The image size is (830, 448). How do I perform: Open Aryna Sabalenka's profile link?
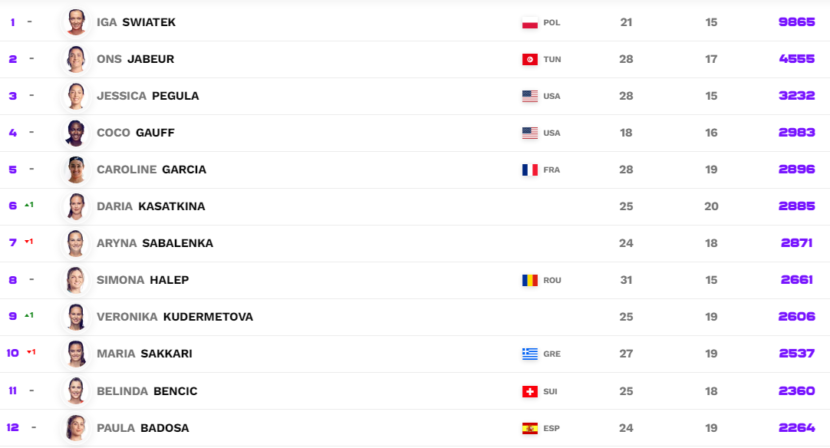[155, 243]
